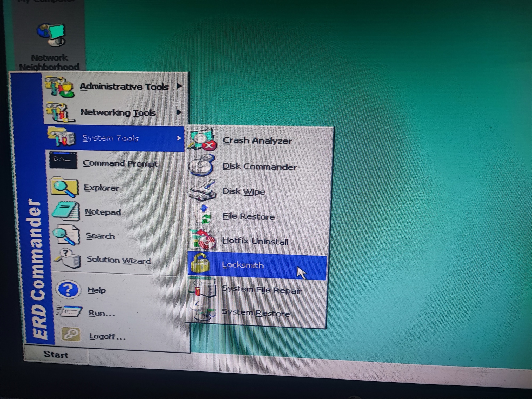Select System Tools menu entry
Viewport: 532px width, 399px height.
[115, 138]
